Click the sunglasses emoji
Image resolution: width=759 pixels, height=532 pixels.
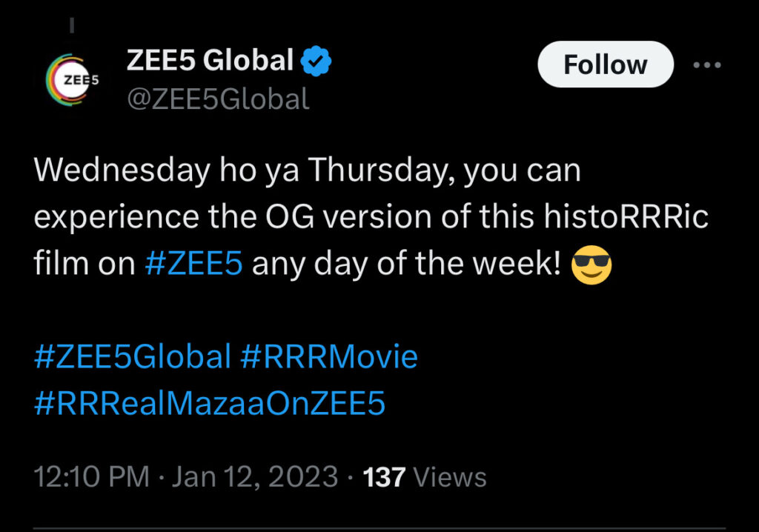point(591,265)
